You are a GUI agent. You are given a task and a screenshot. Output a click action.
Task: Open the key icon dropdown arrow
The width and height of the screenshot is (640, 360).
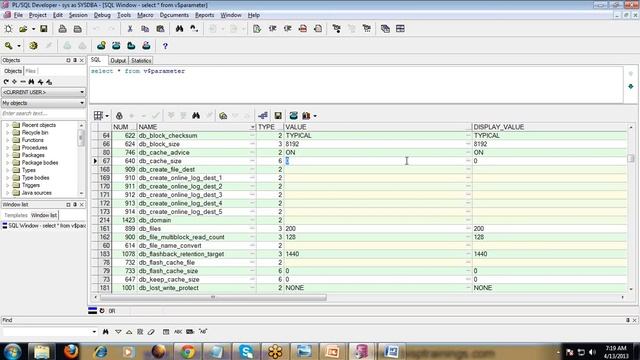(19, 46)
